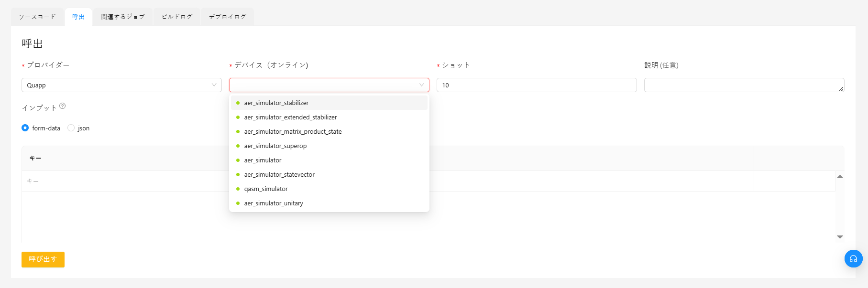Collapse the device dropdown list
The width and height of the screenshot is (868, 288).
coord(421,85)
